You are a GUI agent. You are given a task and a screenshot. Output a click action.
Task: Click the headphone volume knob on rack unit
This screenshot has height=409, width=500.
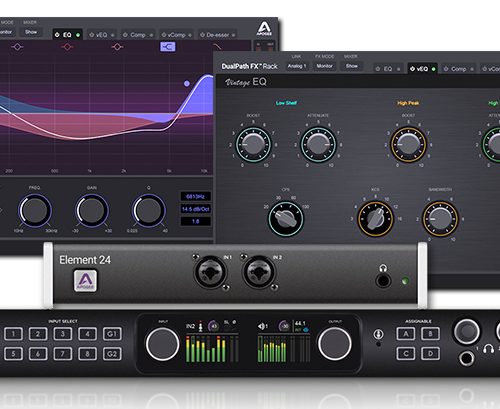(466, 331)
